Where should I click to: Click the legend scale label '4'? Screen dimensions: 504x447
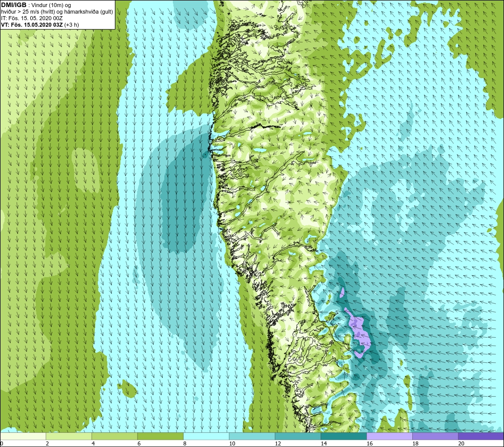93,443
